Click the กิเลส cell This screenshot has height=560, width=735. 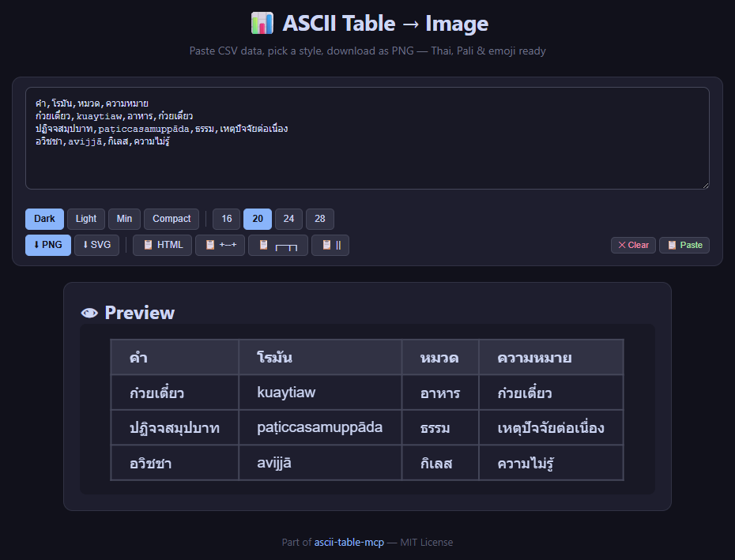pyautogui.click(x=440, y=463)
